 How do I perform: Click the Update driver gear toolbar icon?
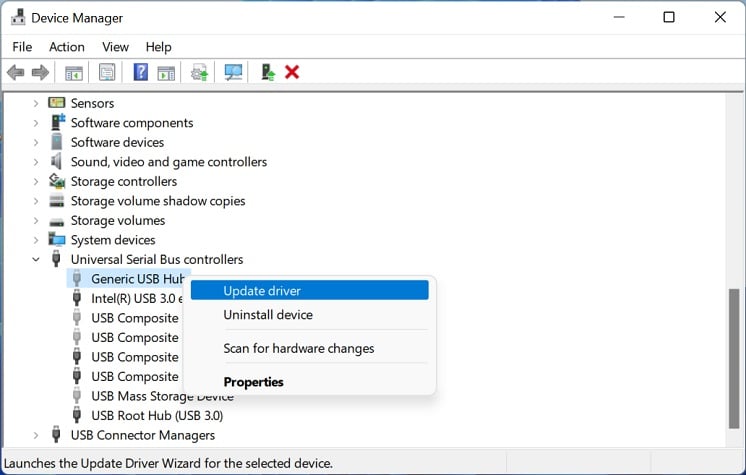click(x=199, y=72)
